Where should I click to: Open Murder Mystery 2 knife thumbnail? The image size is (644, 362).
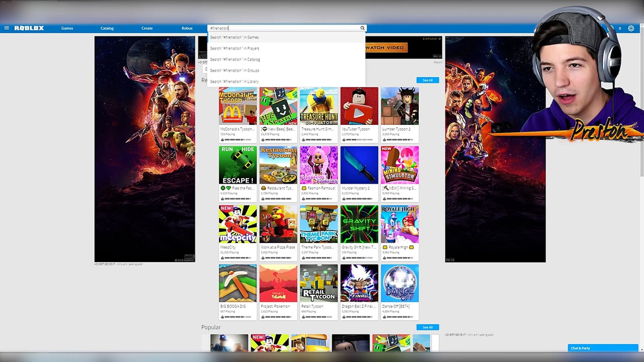click(359, 165)
